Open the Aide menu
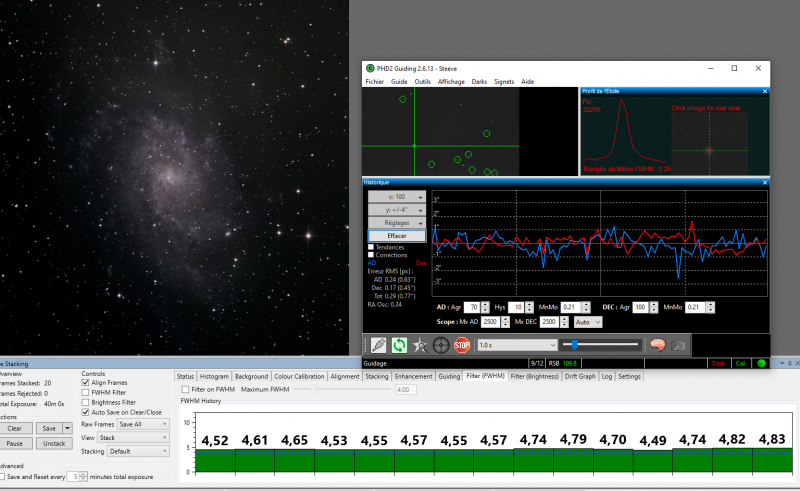 528,82
